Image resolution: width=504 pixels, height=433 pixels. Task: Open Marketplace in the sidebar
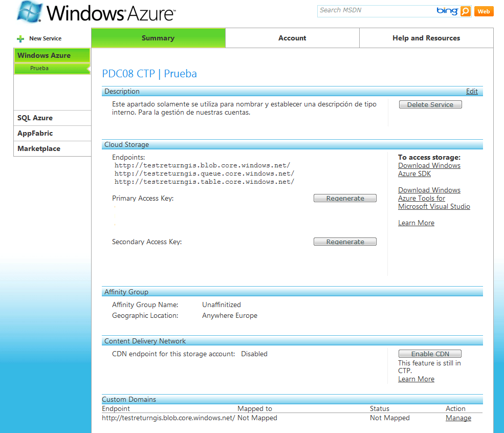pyautogui.click(x=52, y=149)
